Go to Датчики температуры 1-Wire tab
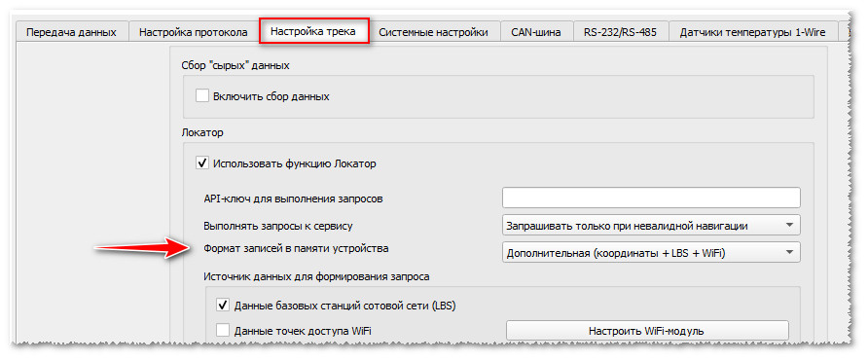868x361 pixels. click(x=753, y=33)
